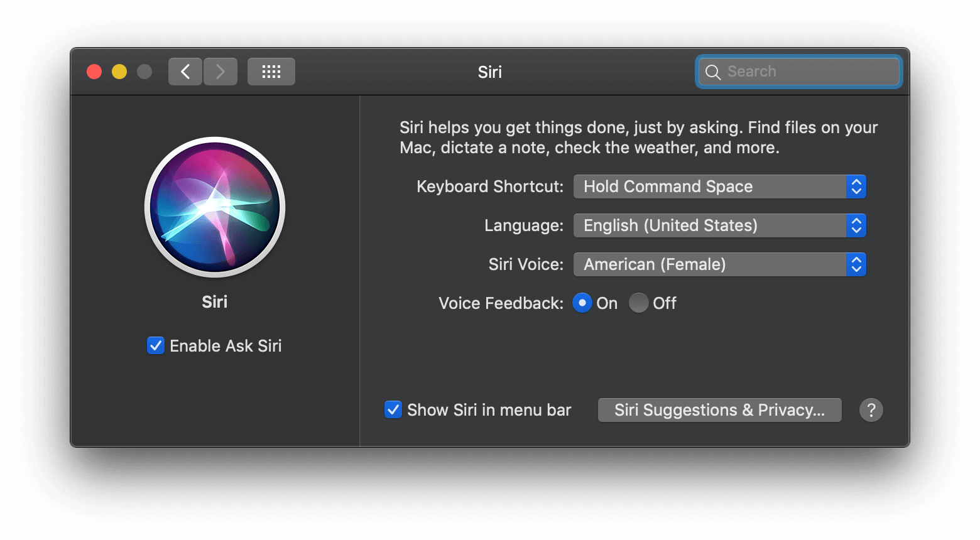Click the Siri orb image above the Siri label

[214, 207]
